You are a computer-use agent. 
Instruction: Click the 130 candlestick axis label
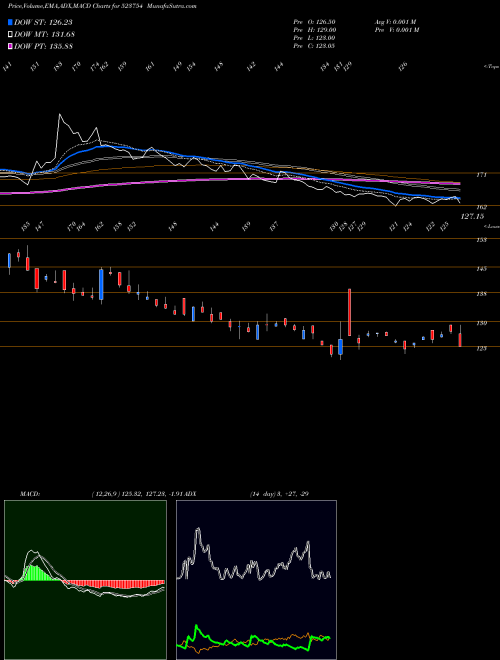tap(481, 323)
